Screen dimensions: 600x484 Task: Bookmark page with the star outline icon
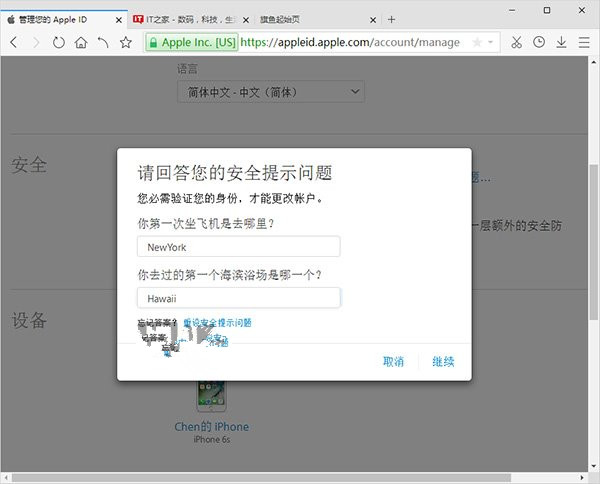[126, 42]
